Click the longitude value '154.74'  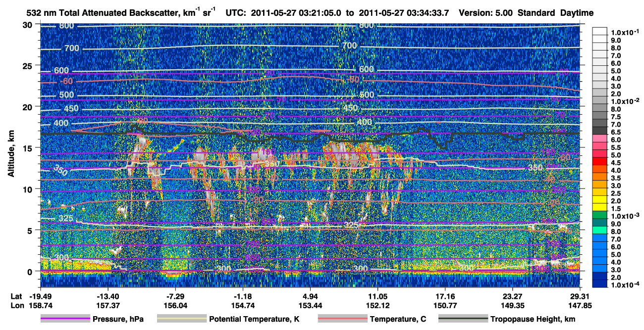click(x=243, y=306)
